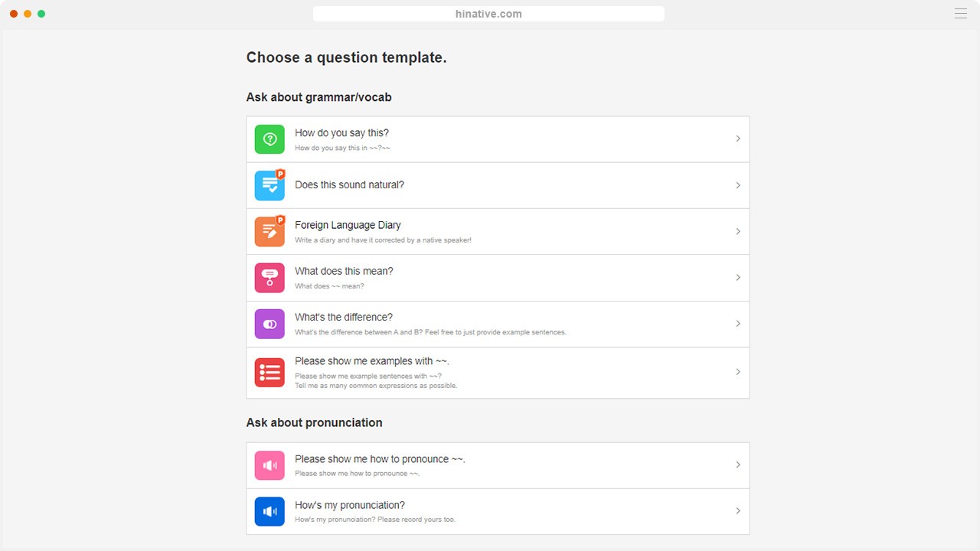The image size is (980, 551).
Task: Choose the 'How's my pronunciation?' template
Action: click(x=350, y=505)
